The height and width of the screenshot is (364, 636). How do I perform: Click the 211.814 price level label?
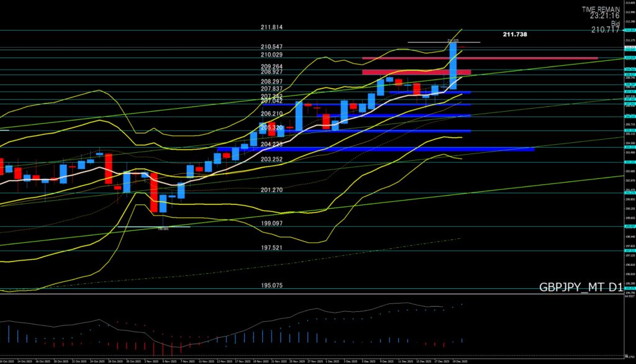tap(272, 27)
